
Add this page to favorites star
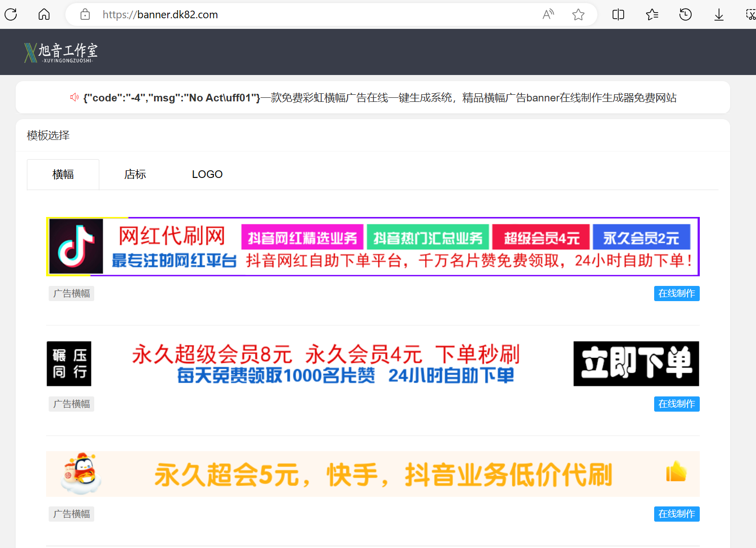[578, 15]
